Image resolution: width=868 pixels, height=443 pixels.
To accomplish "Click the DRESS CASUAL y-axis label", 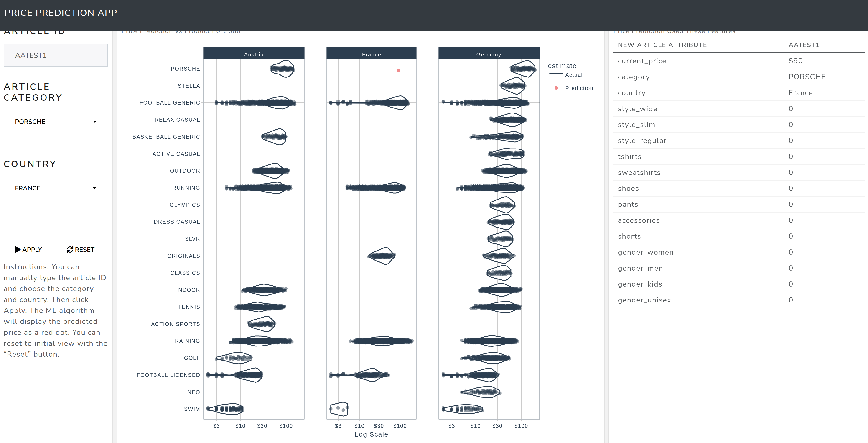I will [177, 222].
